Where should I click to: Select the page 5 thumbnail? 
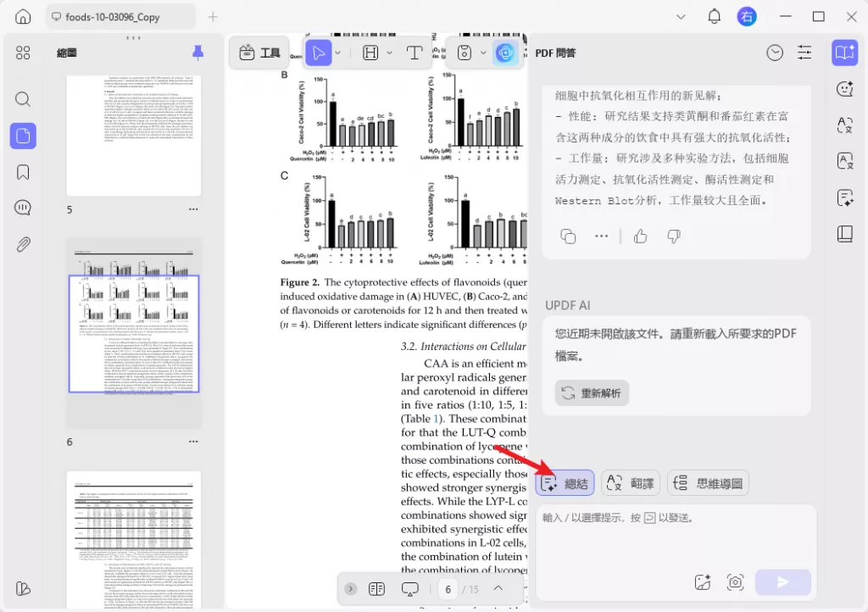point(133,136)
